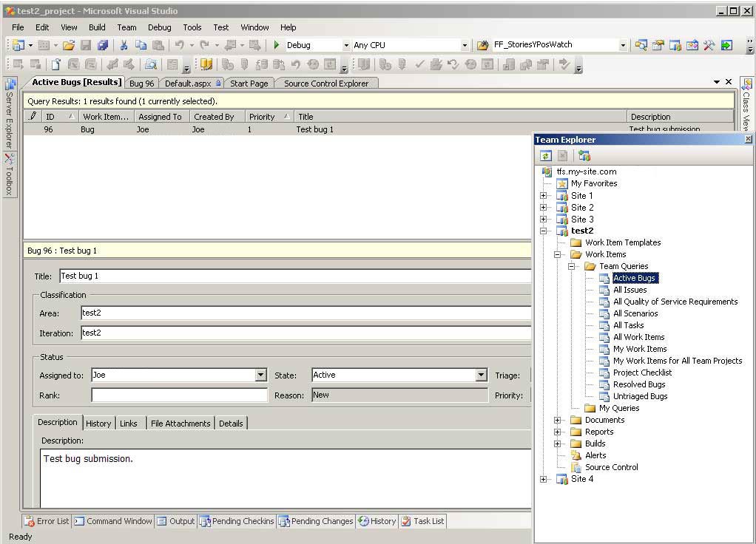Switch to the Default.aspx tab

tap(192, 84)
